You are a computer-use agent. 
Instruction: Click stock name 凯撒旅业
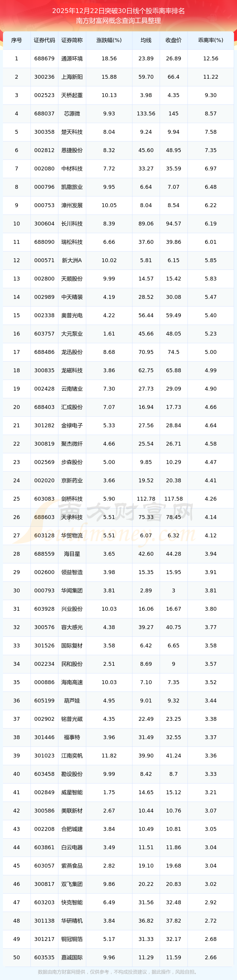(72, 187)
